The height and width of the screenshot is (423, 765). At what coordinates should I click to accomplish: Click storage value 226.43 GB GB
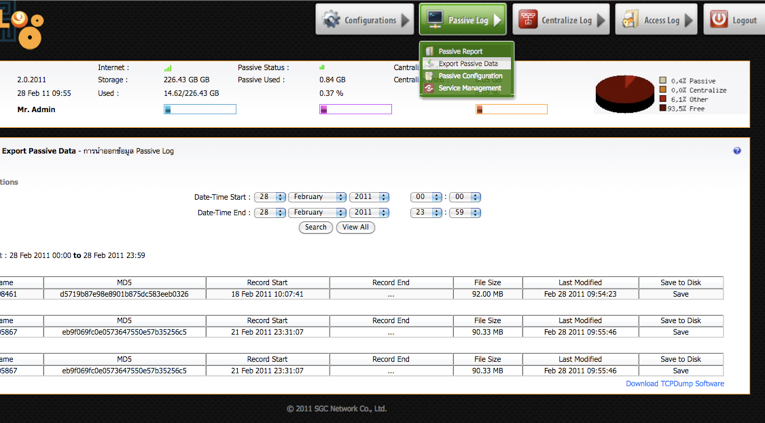point(186,80)
